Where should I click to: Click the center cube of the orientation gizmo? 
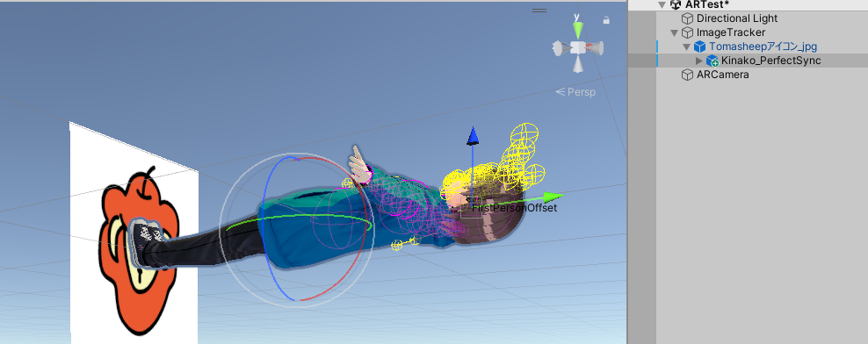pyautogui.click(x=578, y=47)
